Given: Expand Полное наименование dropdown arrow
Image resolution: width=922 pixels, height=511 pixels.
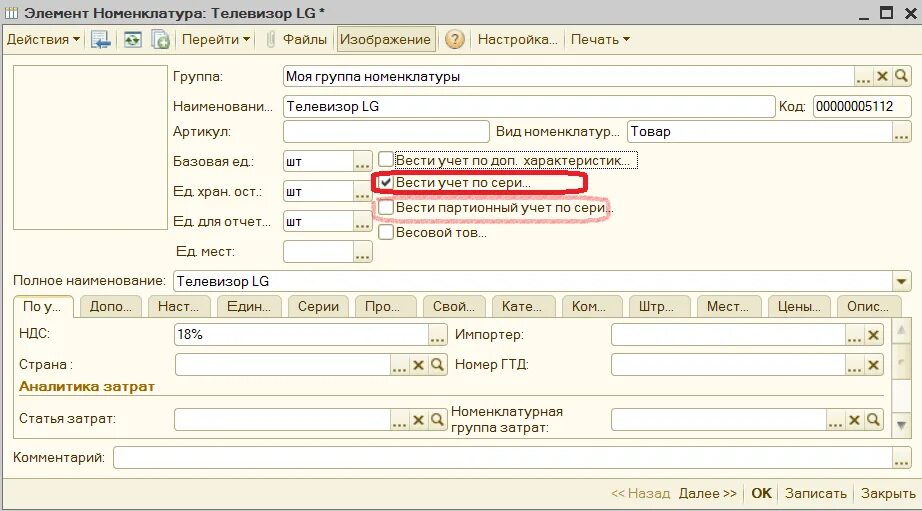Looking at the screenshot, I should click(x=901, y=281).
